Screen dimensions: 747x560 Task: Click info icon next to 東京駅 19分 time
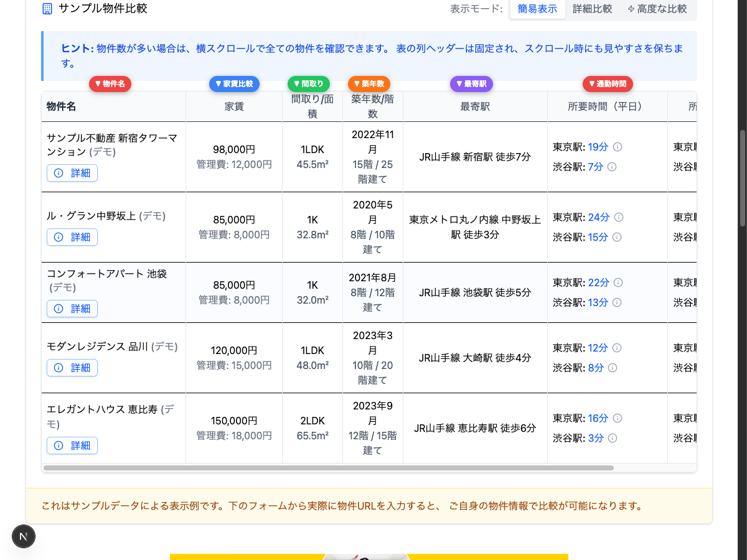coord(617,147)
